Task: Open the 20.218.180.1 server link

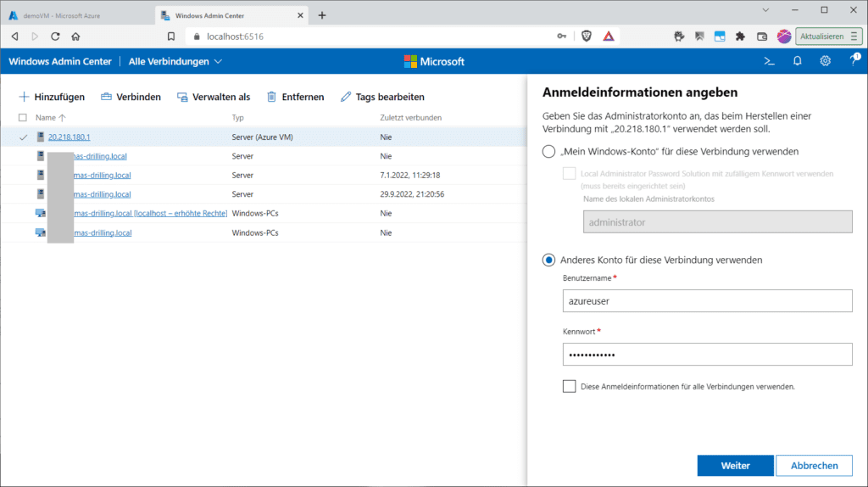Action: pos(70,137)
